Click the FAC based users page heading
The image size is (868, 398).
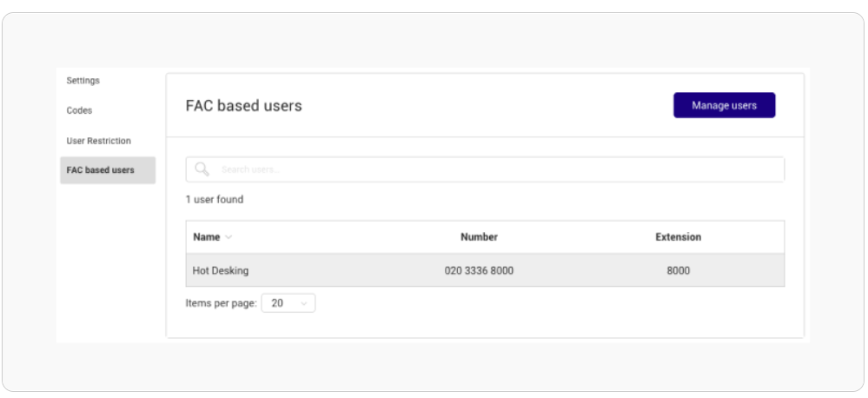coord(243,106)
